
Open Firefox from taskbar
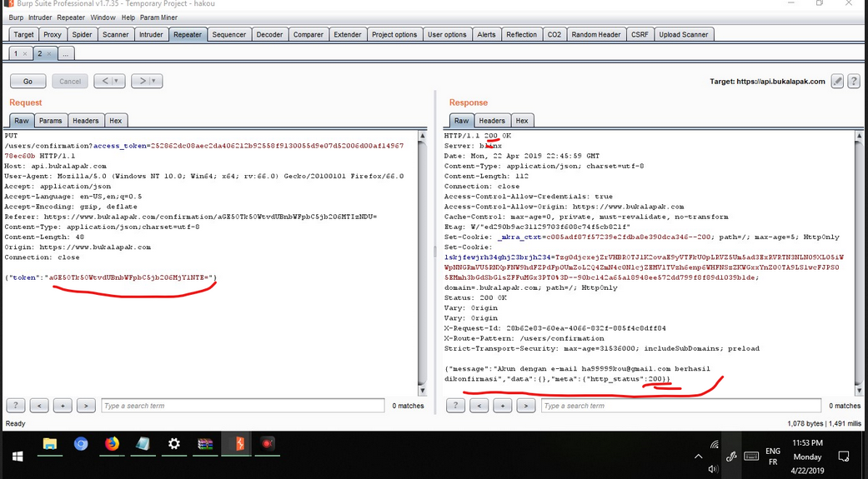(x=112, y=444)
